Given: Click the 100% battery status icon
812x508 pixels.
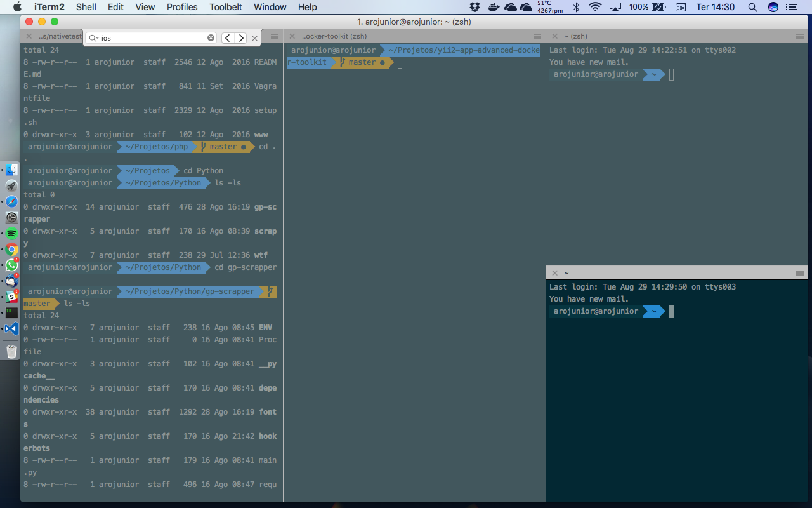Looking at the screenshot, I should coord(647,7).
